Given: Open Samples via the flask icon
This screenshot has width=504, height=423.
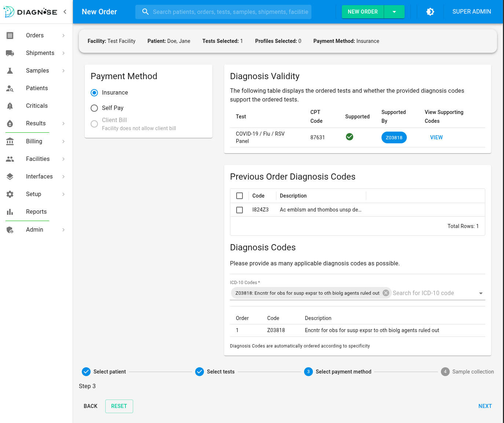Looking at the screenshot, I should [x=10, y=70].
